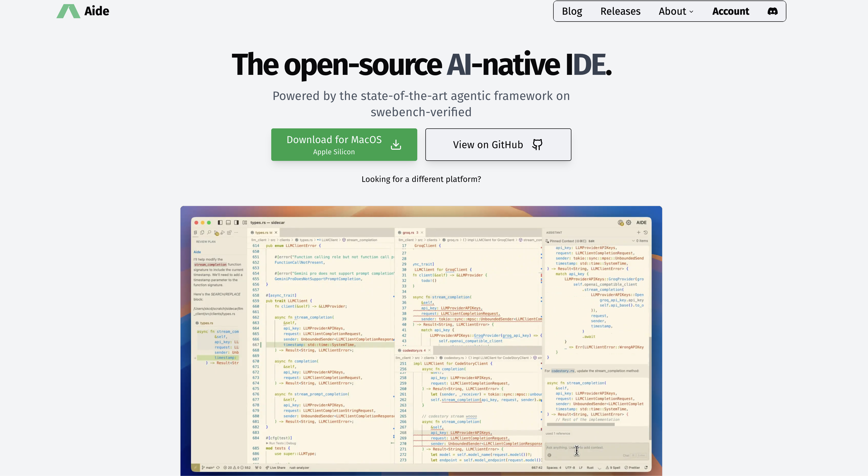Open the Discord community icon link
The image size is (868, 476).
point(773,11)
